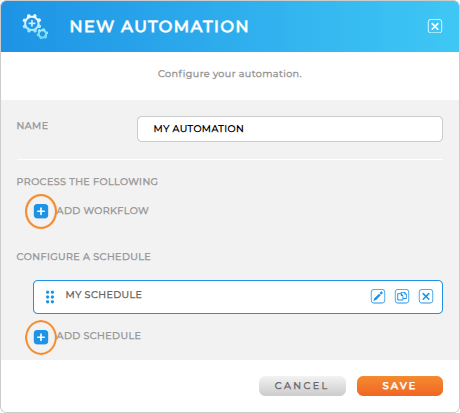Click the New Automation title text
Screen dimensions: 460x413
[159, 27]
